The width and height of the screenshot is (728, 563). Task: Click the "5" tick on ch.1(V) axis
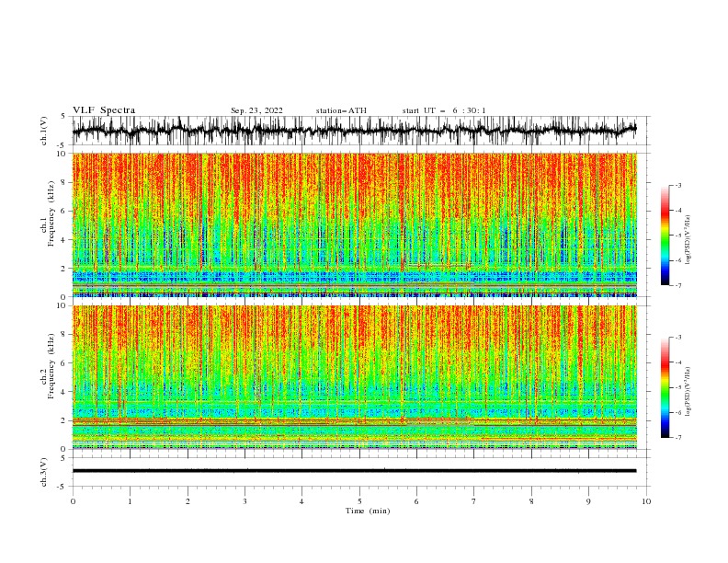(x=63, y=116)
